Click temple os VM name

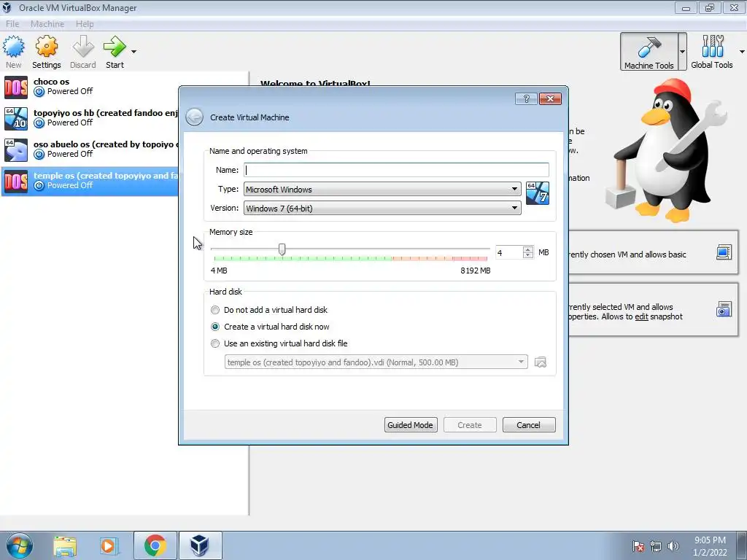(105, 176)
